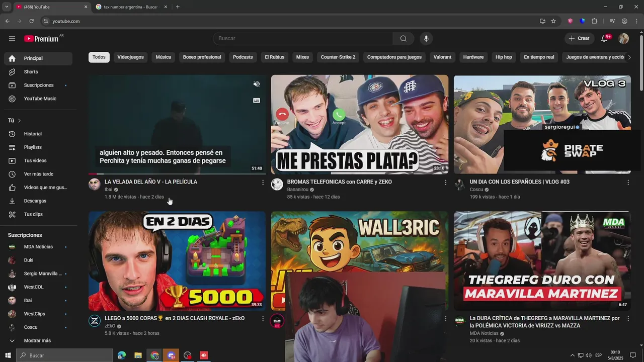Open the YouTube hamburger guide menu
The image size is (644, 362).
pyautogui.click(x=12, y=38)
